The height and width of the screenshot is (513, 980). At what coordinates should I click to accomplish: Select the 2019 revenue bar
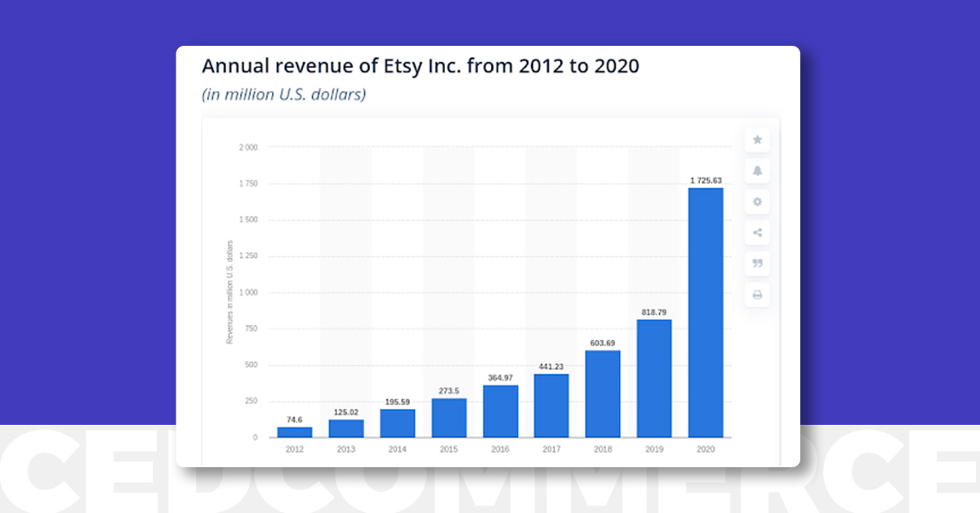tap(654, 379)
